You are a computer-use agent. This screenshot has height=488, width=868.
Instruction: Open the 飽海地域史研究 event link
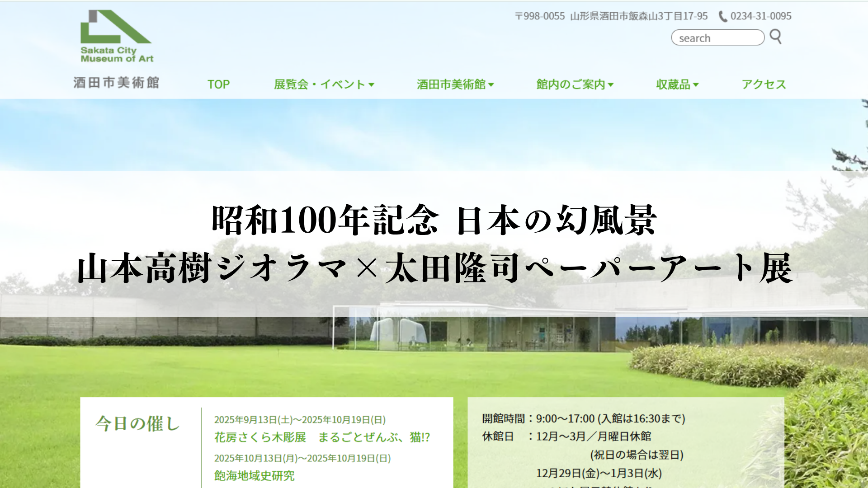(x=254, y=476)
